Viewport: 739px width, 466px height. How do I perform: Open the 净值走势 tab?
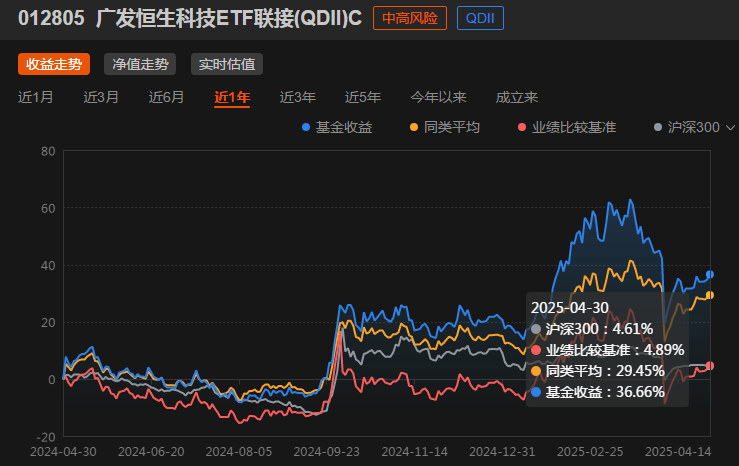140,64
